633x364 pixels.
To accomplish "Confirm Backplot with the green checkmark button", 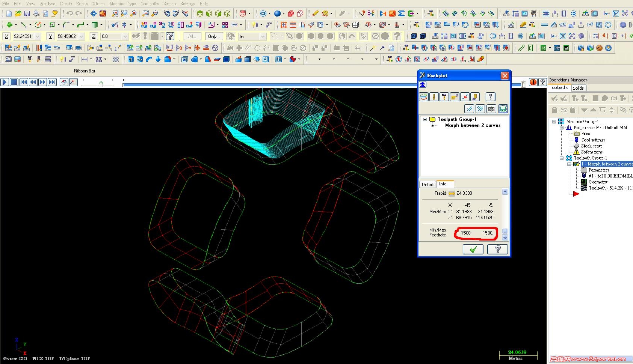I will click(x=473, y=249).
